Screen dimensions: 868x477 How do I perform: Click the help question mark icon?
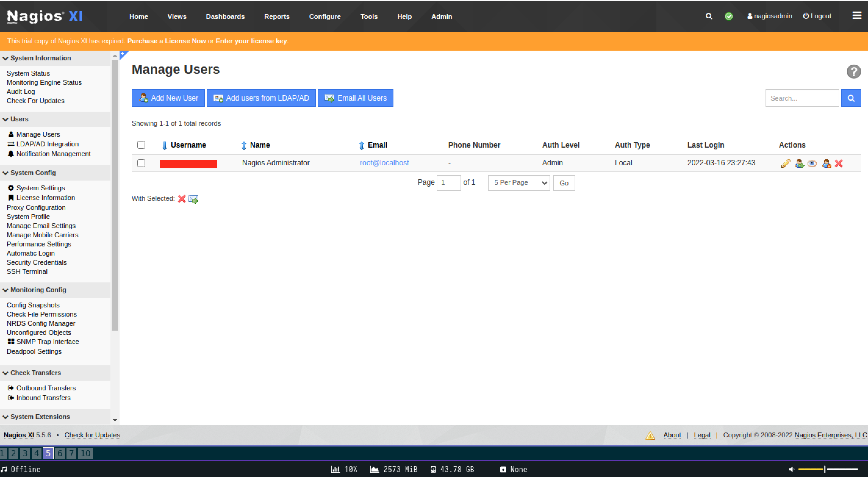click(853, 71)
